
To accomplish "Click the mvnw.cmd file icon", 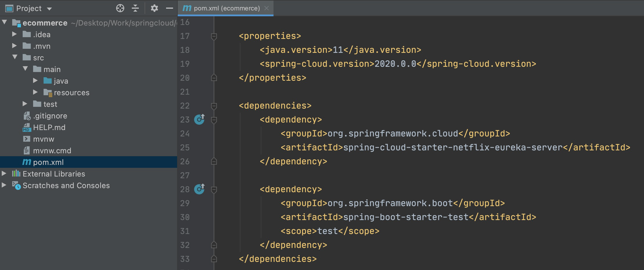I will (26, 150).
